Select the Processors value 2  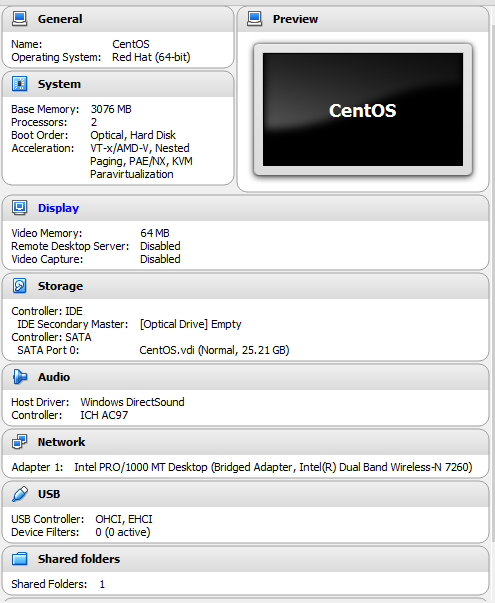[93, 122]
